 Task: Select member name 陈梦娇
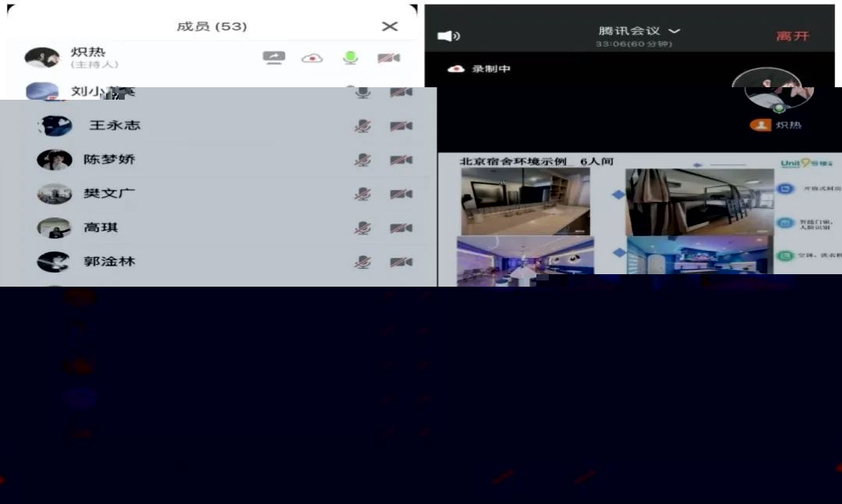coord(109,160)
